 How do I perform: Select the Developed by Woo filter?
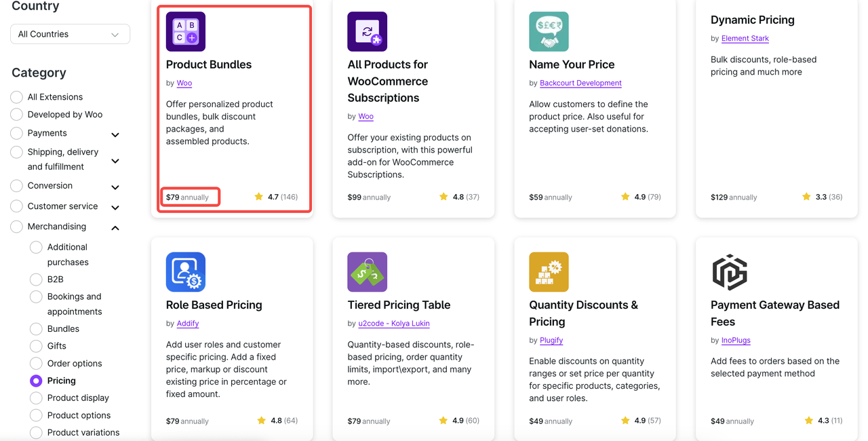tap(16, 115)
